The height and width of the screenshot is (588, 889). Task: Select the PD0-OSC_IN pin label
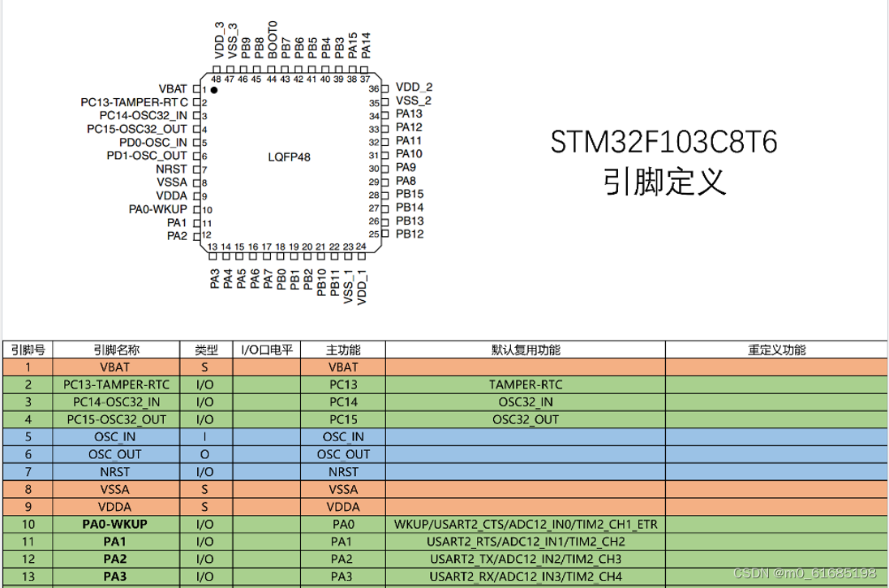pyautogui.click(x=152, y=142)
